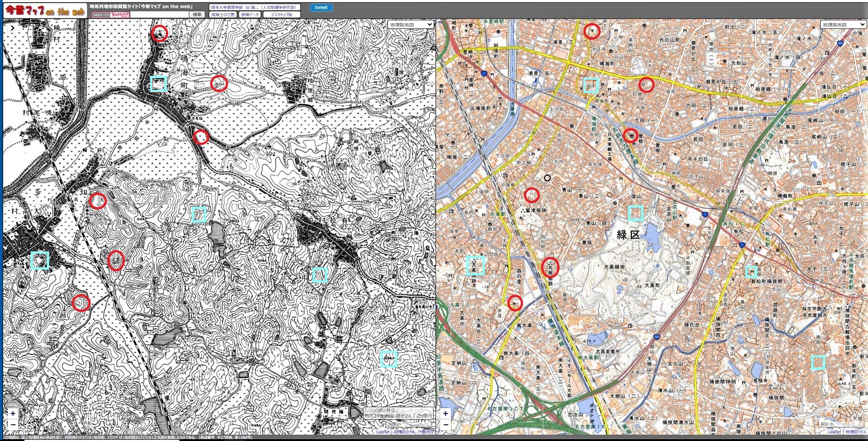Open the 埼玉大学教育学部 谷謙二 link
The image size is (868, 441).
click(x=255, y=7)
